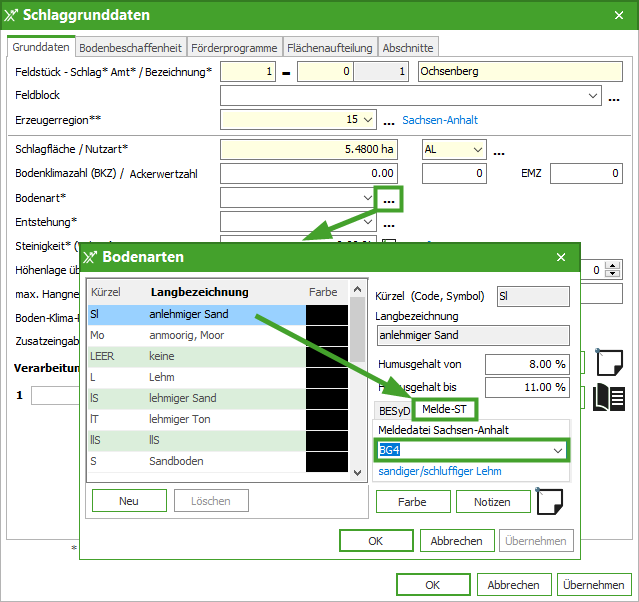Click the note icon beside Notizen button
This screenshot has width=639, height=602.
(x=549, y=500)
